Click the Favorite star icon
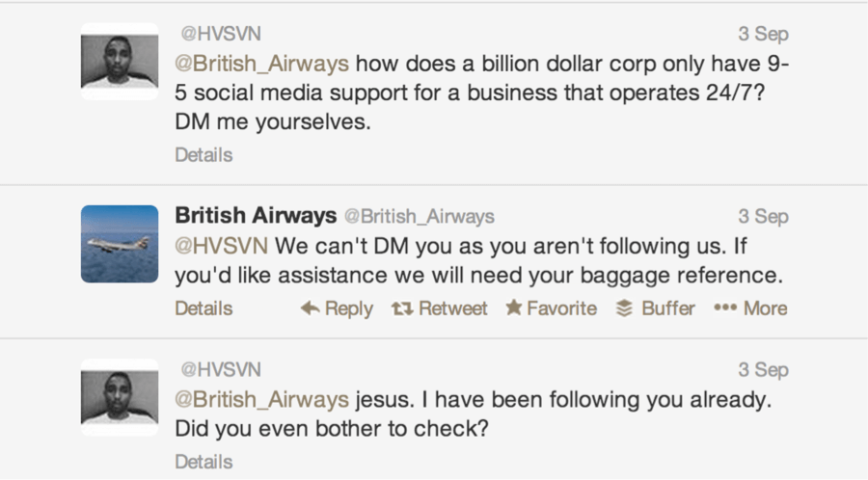The image size is (868, 480). (x=514, y=308)
